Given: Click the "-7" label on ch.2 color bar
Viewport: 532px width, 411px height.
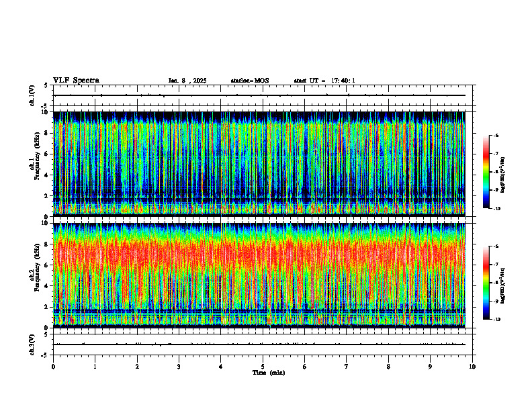Looking at the screenshot, I should pos(496,265).
